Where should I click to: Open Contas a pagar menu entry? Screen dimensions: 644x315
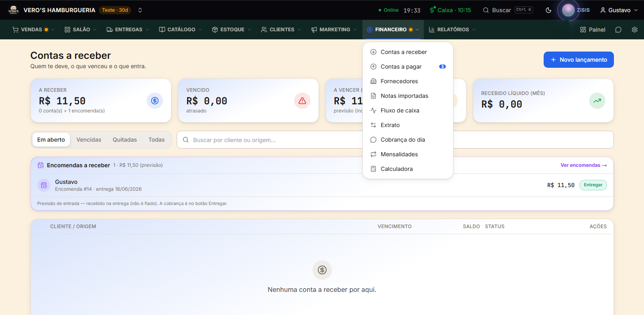click(x=408, y=67)
